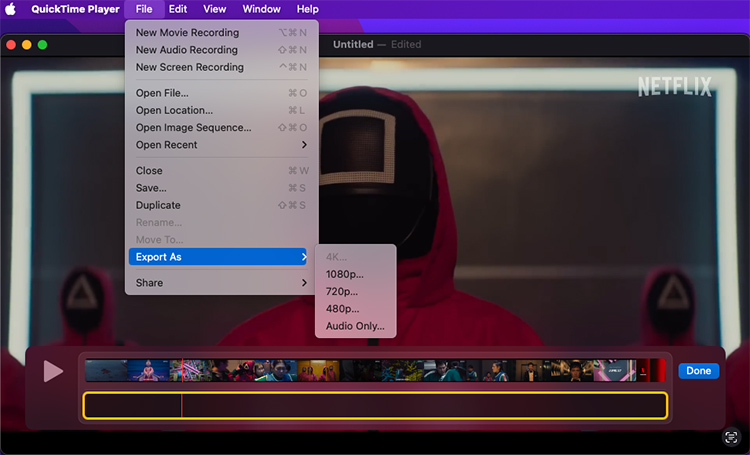Select the highlighted Export As item
The width and height of the screenshot is (750, 455).
click(x=218, y=257)
